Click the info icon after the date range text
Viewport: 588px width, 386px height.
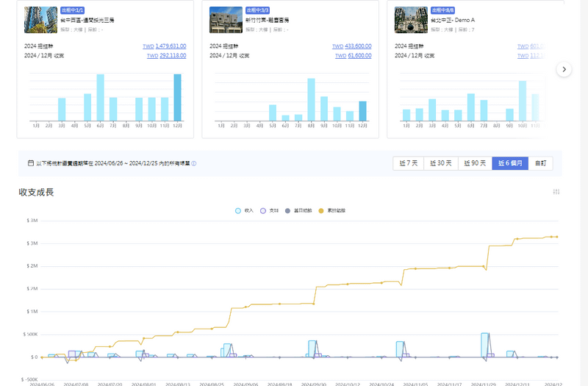(x=194, y=163)
